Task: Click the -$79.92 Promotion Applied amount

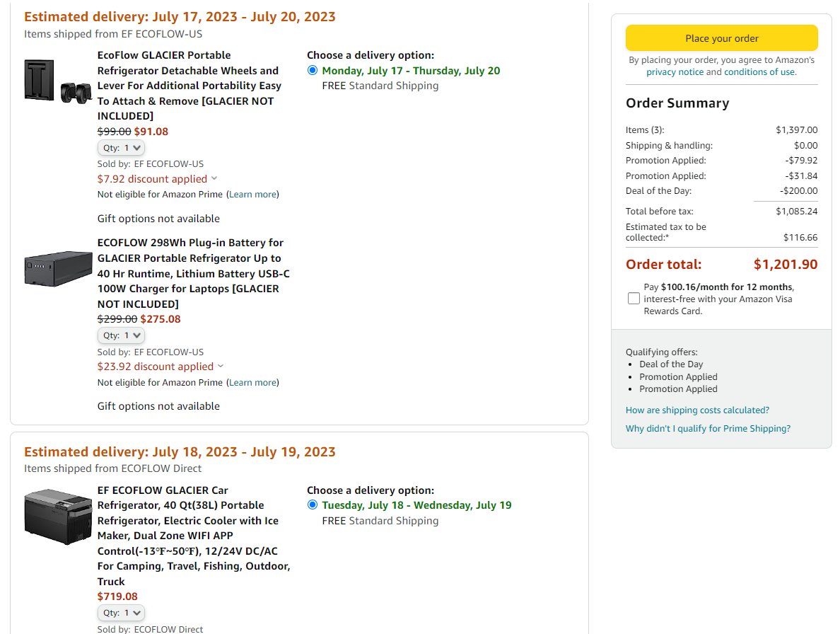Action: click(801, 160)
